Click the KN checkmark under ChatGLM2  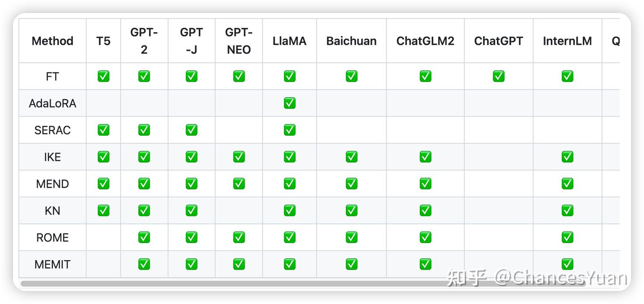coord(425,211)
